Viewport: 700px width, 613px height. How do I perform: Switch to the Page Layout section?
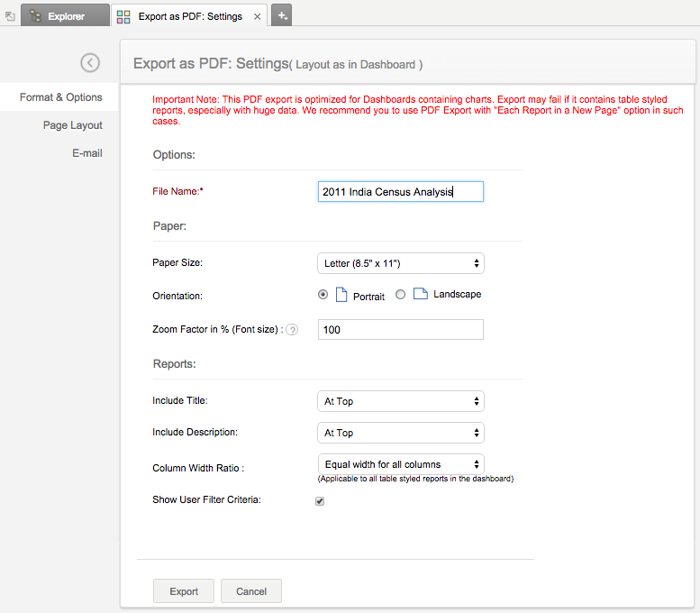72,125
